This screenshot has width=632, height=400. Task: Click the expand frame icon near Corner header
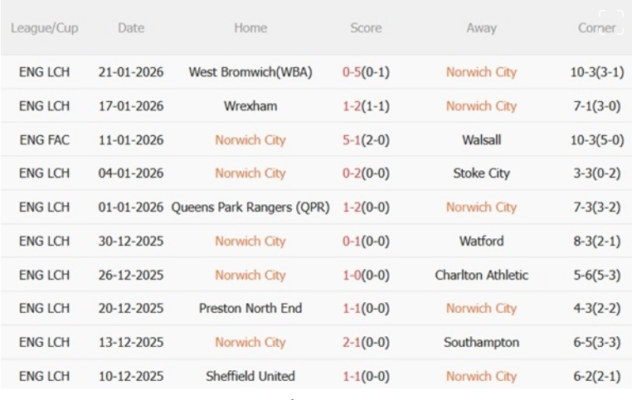click(x=611, y=27)
